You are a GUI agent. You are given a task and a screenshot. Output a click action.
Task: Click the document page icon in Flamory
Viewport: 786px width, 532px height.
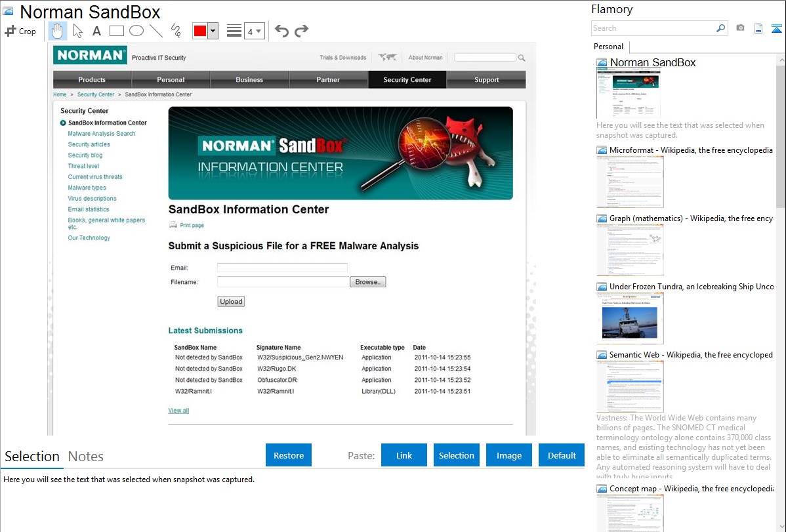[758, 28]
